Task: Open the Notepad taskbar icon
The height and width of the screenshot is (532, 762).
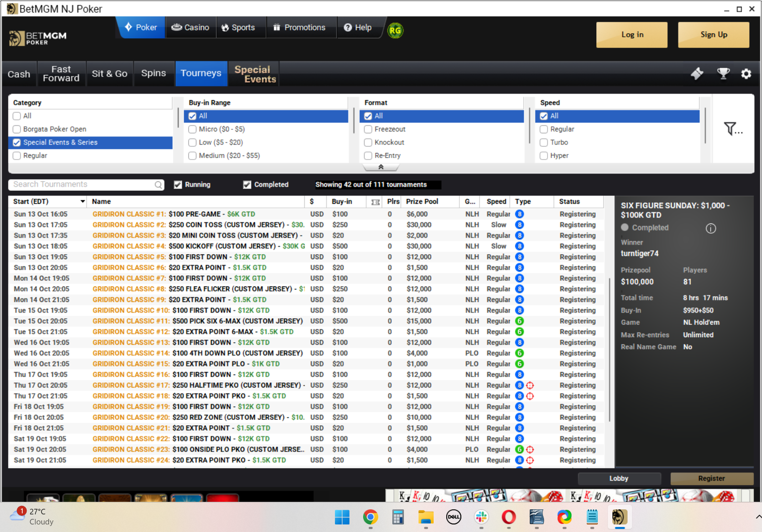Action: pos(592,517)
